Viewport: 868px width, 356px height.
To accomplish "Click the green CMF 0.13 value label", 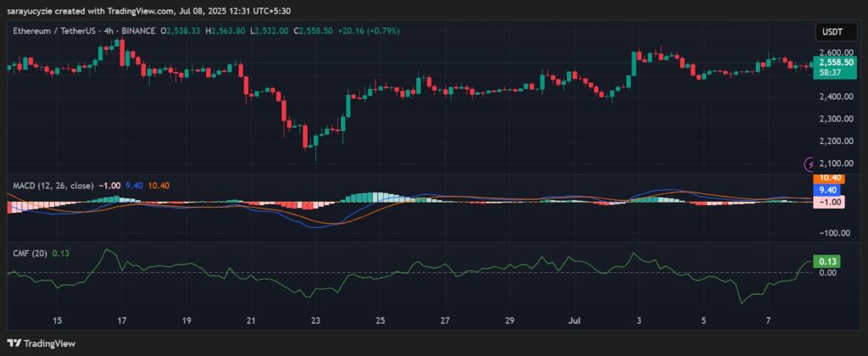I will [x=826, y=262].
